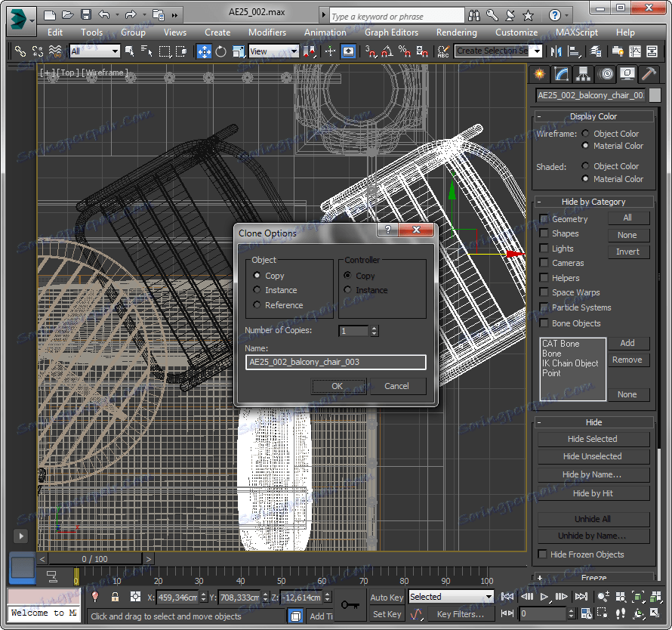Viewport: 672px width, 630px height.
Task: Enable the Shapes hide category checkbox
Action: click(x=544, y=233)
